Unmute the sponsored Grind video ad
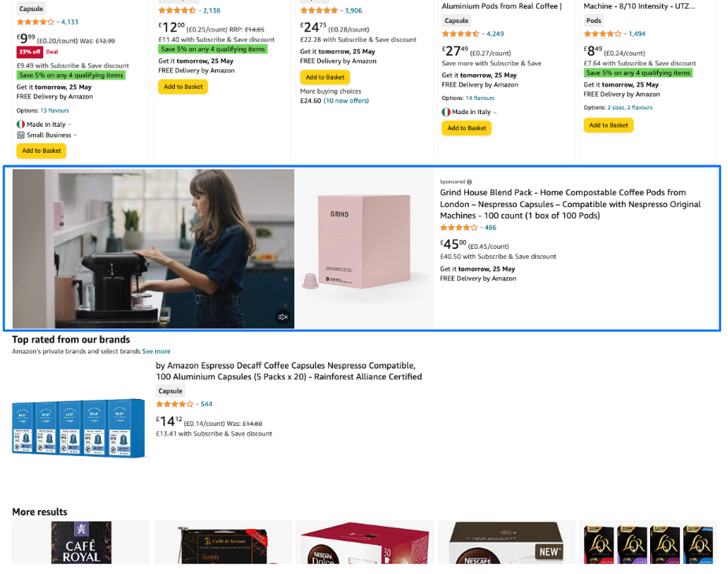The width and height of the screenshot is (728, 574). (x=283, y=317)
